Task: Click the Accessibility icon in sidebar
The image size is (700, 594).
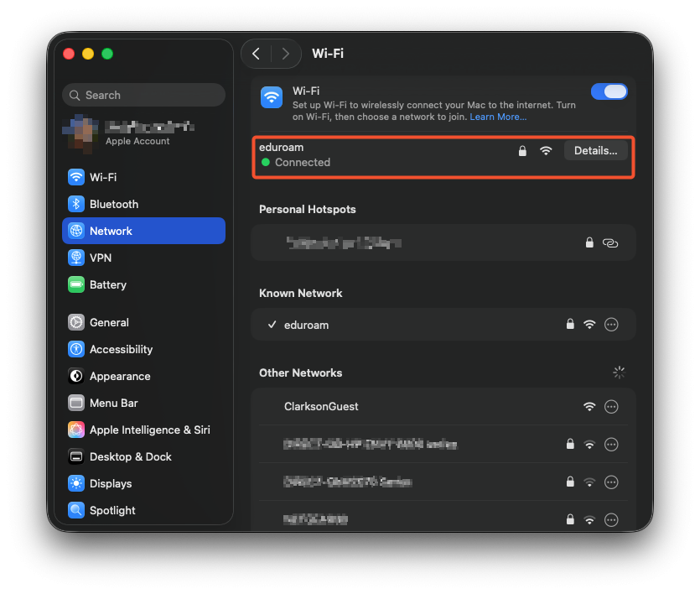Action: pos(76,349)
